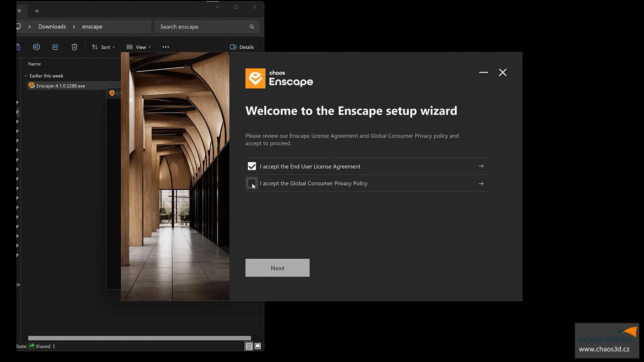This screenshot has width=644, height=362.
Task: Select the Enscape-4.1.0.2288.exe file
Action: [x=61, y=86]
